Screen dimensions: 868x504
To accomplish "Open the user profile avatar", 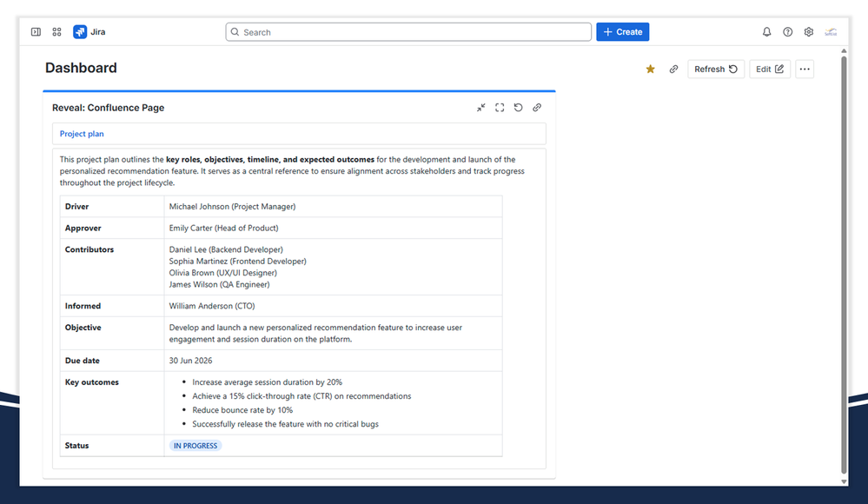I will pos(831,32).
